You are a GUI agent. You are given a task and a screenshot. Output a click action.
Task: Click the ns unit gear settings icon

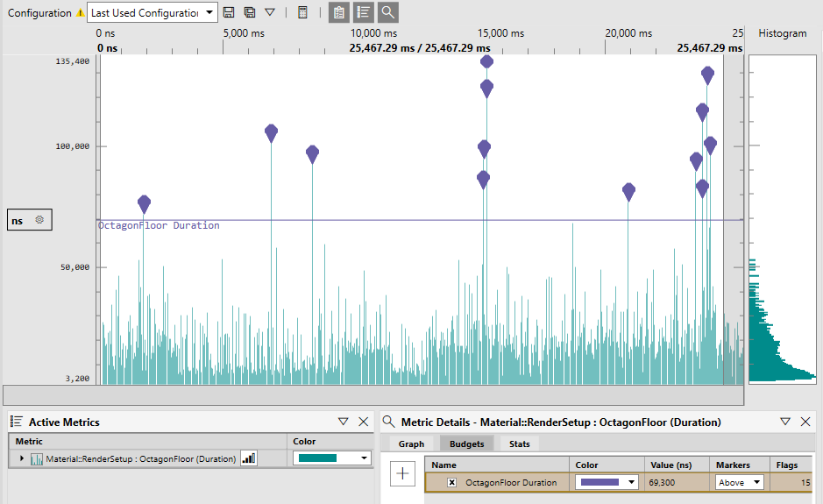(39, 220)
